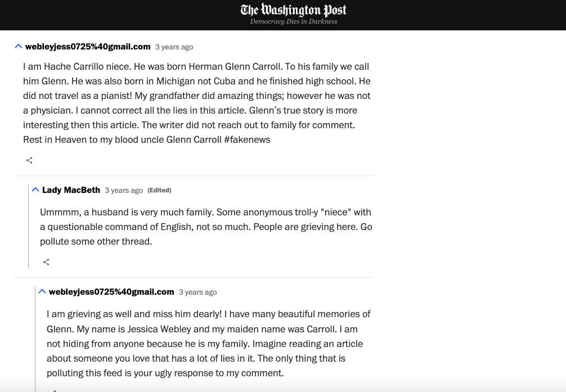Click the Democracy Dies in Darkness tagline

tap(293, 21)
